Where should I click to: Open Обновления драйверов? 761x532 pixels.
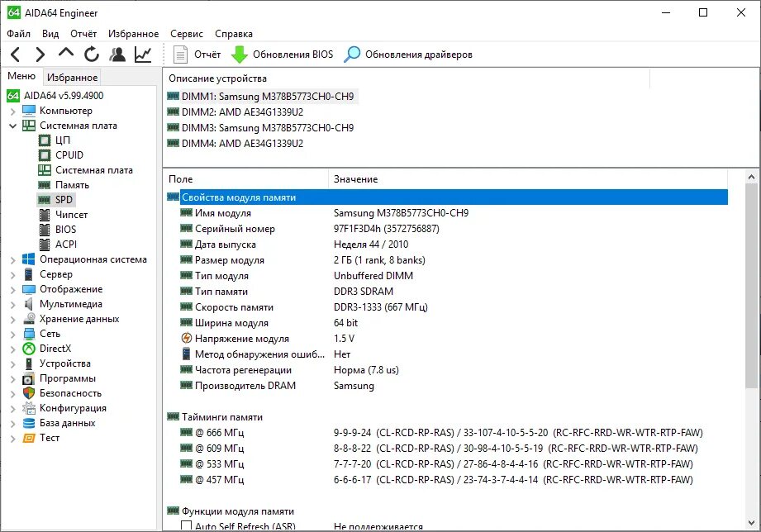(407, 55)
